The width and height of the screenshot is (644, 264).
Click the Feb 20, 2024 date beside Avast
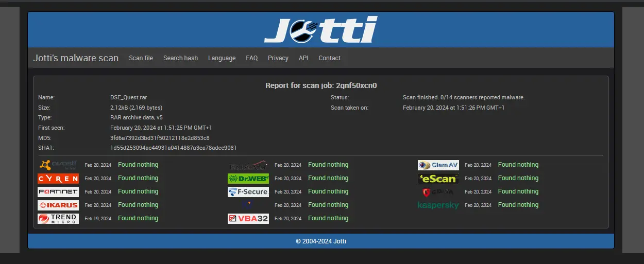(98, 165)
